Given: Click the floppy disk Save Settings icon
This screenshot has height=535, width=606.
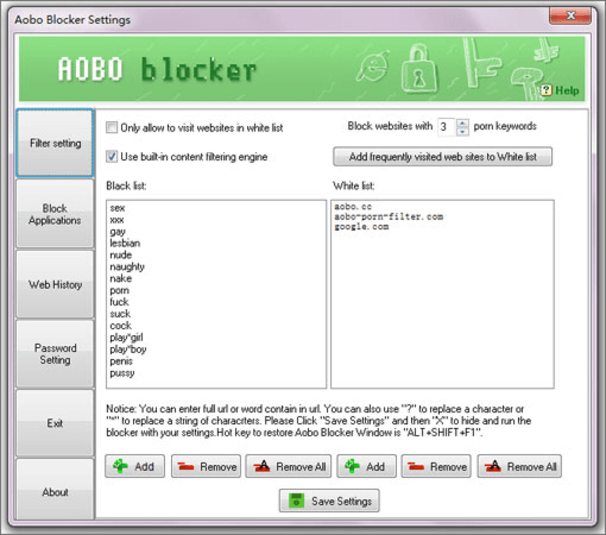Looking at the screenshot, I should (296, 501).
